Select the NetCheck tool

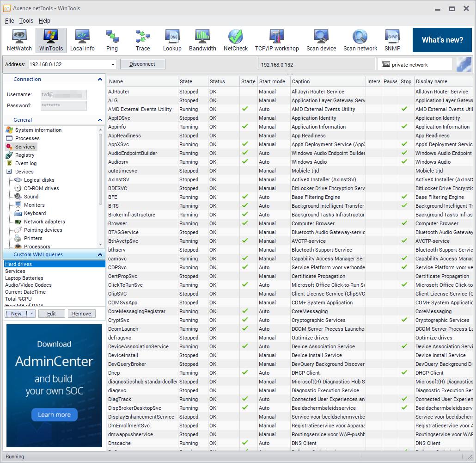tap(236, 40)
